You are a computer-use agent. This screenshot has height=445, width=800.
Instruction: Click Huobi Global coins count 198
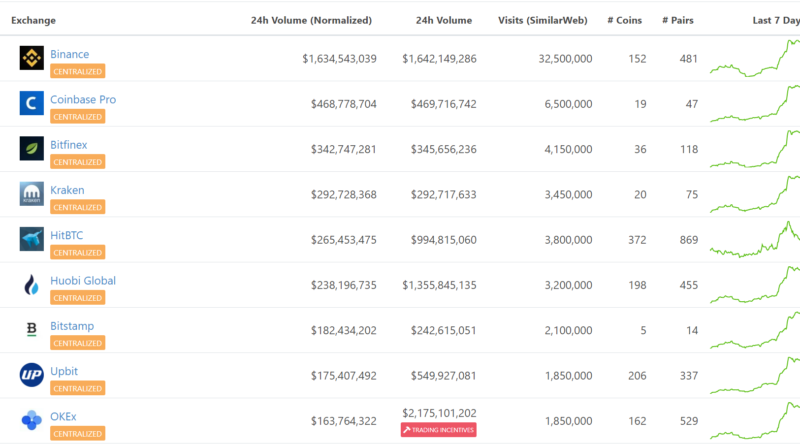pyautogui.click(x=637, y=285)
